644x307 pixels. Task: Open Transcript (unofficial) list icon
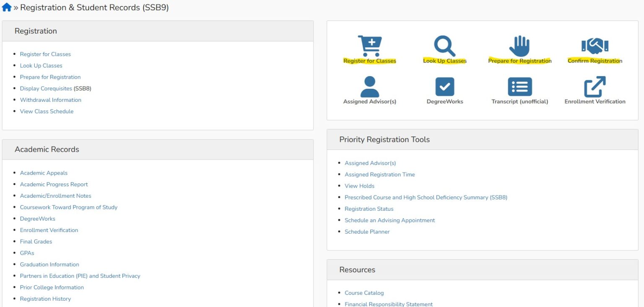point(519,87)
